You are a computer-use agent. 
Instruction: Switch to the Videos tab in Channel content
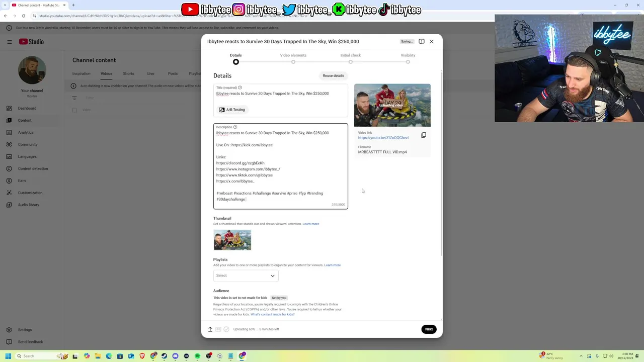(106, 73)
